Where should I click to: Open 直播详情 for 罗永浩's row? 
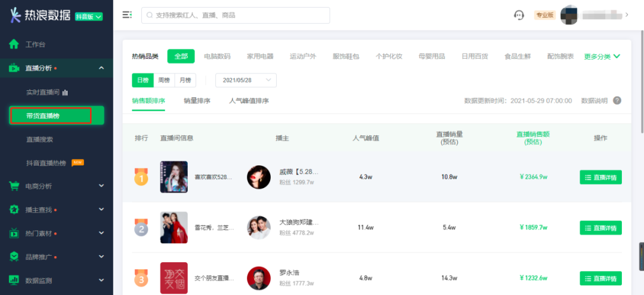(x=601, y=278)
